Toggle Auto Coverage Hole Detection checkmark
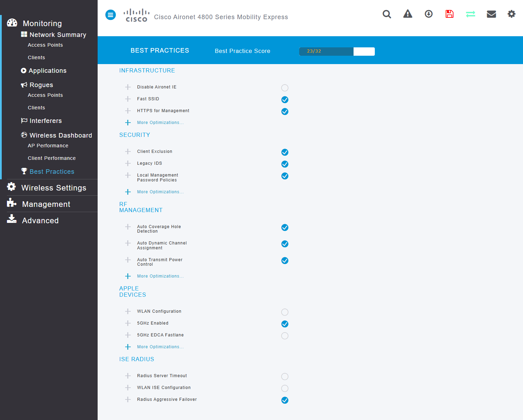This screenshot has width=523, height=420. pyautogui.click(x=285, y=227)
